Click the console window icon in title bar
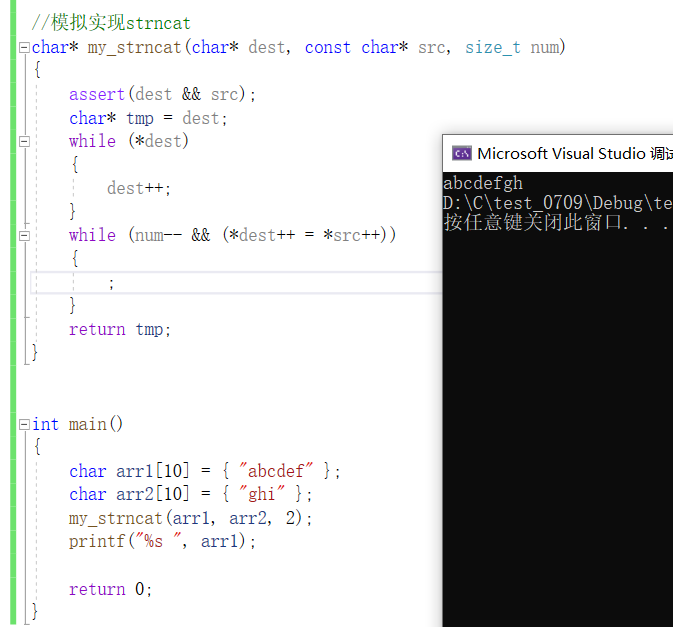This screenshot has height=627, width=673. (x=461, y=153)
